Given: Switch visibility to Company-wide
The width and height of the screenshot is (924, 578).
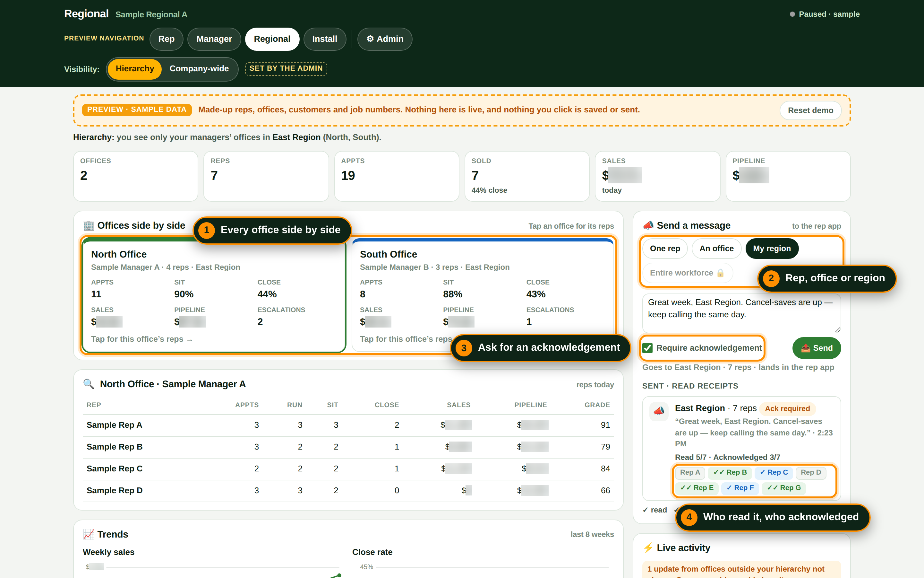Looking at the screenshot, I should 199,69.
